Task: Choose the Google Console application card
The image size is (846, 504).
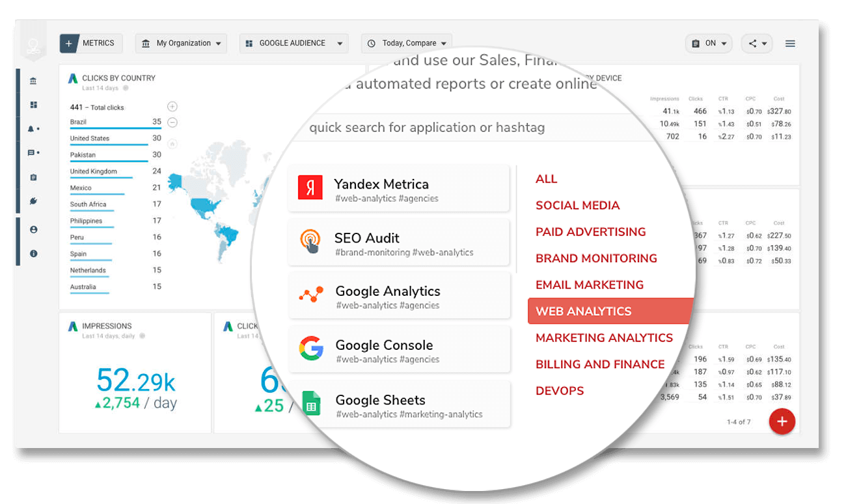Action: coord(399,349)
